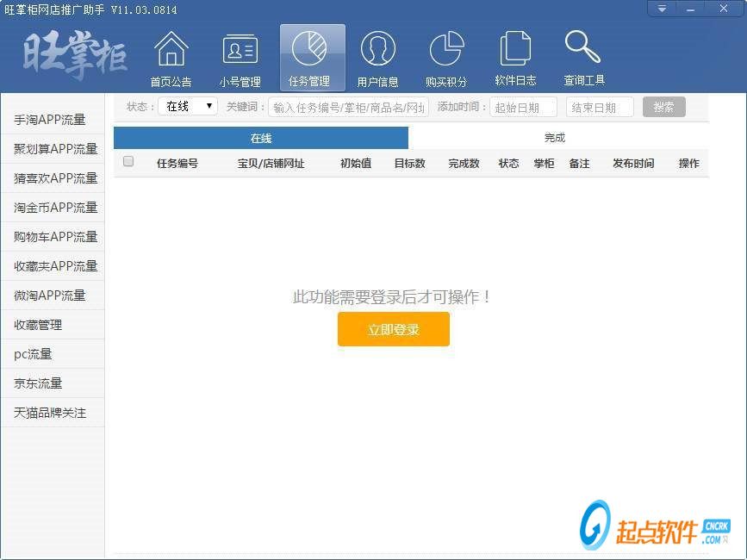Click the 掌柜 column header
Screen dimensions: 747x560
[x=544, y=164]
